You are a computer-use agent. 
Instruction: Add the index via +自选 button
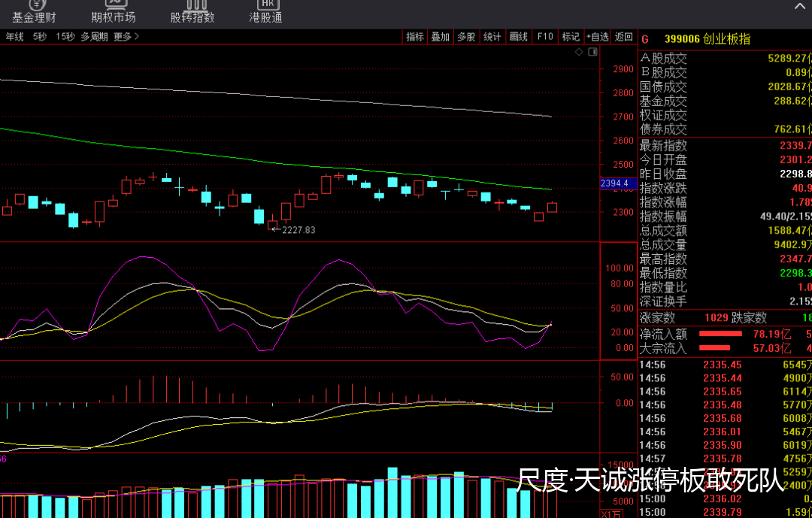597,36
